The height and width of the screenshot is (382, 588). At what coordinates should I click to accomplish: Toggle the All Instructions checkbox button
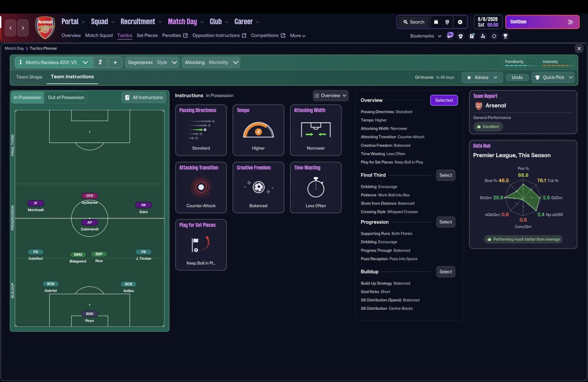click(143, 97)
